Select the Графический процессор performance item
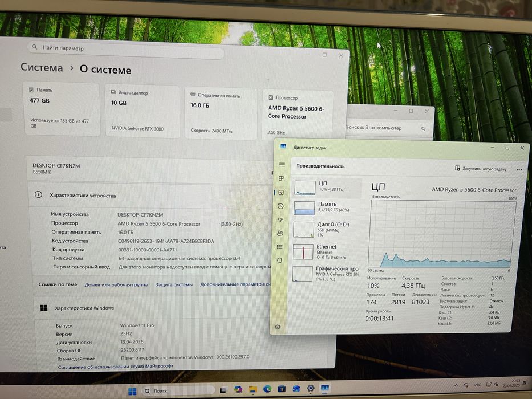 tap(325, 274)
